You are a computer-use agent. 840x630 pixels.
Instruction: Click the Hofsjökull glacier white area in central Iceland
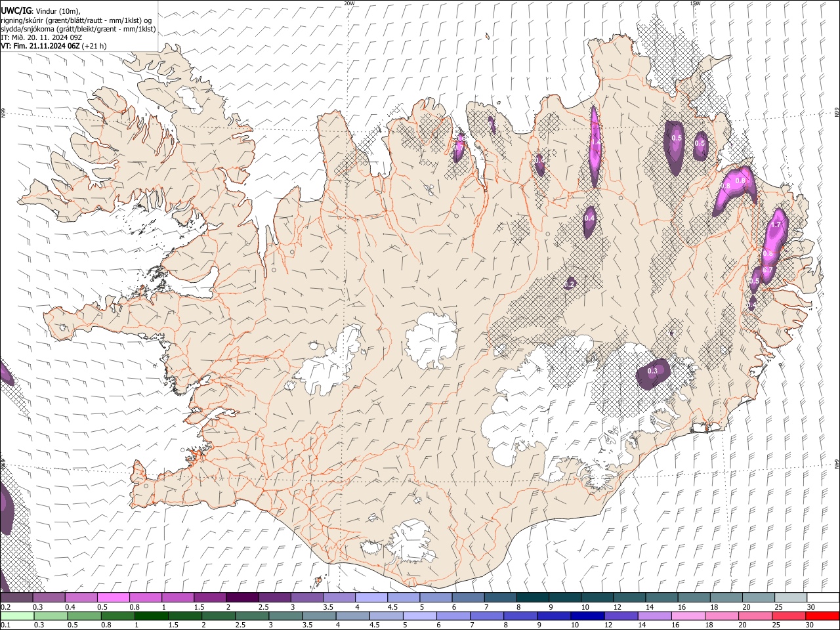[431, 341]
